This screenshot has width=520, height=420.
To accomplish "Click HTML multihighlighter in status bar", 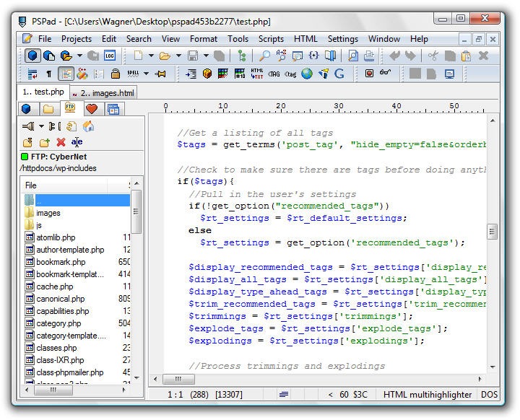I will (x=427, y=395).
